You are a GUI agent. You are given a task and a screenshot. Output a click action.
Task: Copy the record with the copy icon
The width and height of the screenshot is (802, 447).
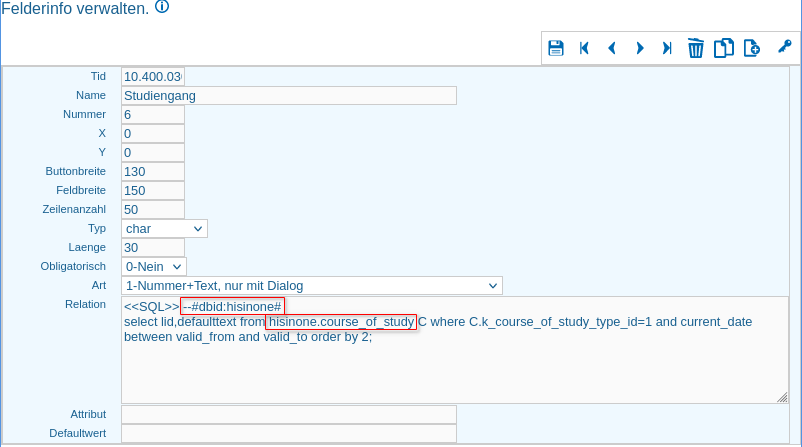723,48
